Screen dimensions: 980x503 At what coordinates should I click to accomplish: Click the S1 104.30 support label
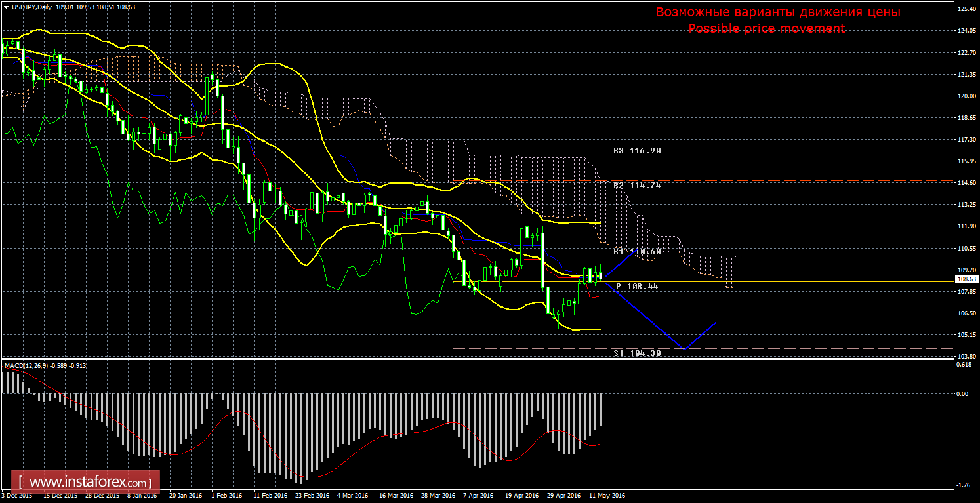(636, 353)
